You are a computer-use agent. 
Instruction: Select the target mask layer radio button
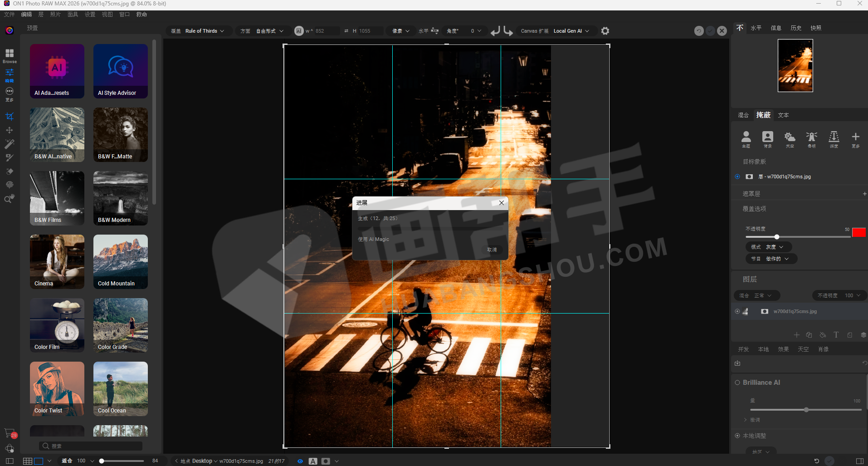(x=737, y=177)
